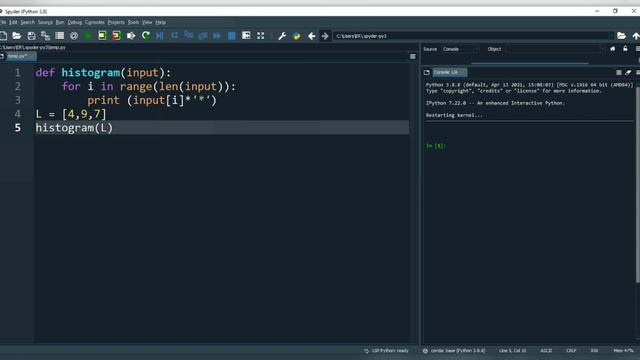Click the line 'L = [4,9,7]'
The image size is (640, 360).
point(71,114)
